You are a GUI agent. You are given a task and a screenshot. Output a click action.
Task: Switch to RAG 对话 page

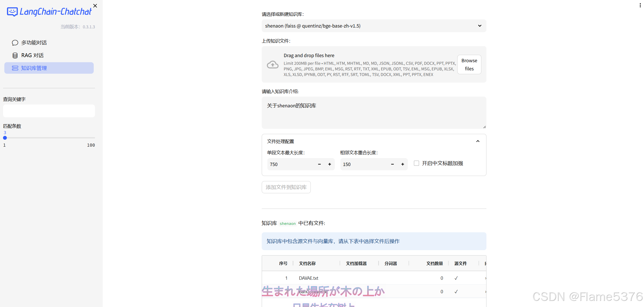tap(32, 55)
